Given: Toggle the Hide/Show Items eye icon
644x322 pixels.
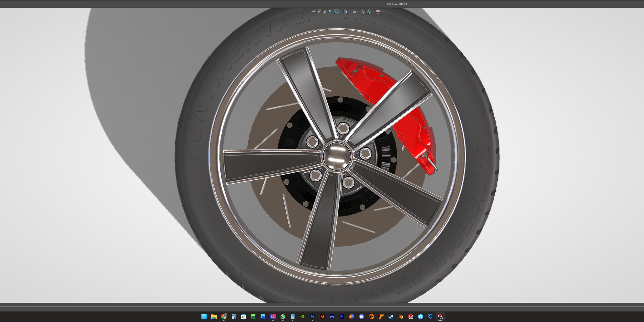Looking at the screenshot, I should pyautogui.click(x=354, y=12).
